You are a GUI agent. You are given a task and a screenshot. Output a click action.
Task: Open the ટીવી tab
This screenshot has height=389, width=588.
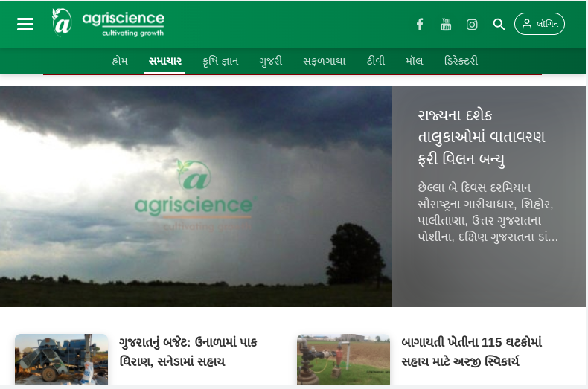click(376, 61)
